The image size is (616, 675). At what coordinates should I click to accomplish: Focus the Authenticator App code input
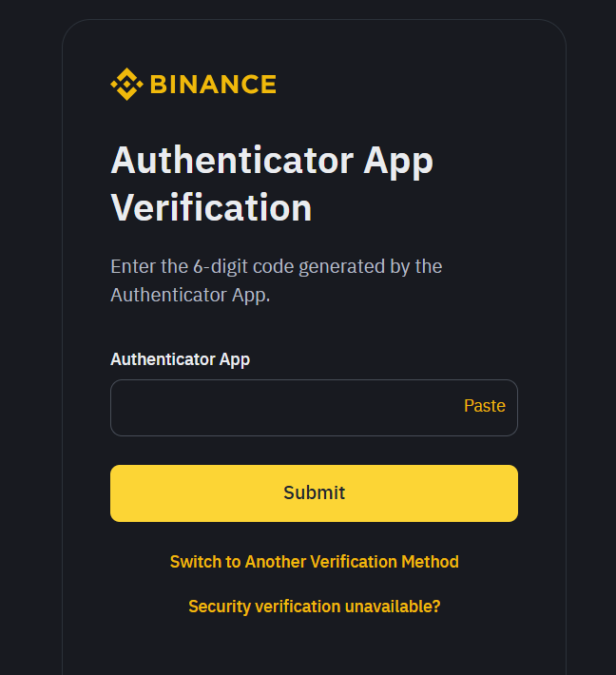click(x=314, y=408)
